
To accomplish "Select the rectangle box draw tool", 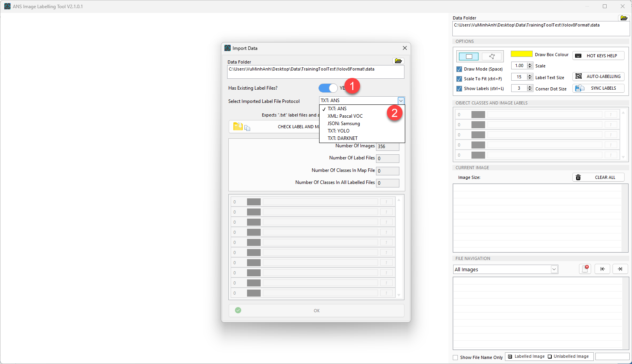I will (469, 57).
